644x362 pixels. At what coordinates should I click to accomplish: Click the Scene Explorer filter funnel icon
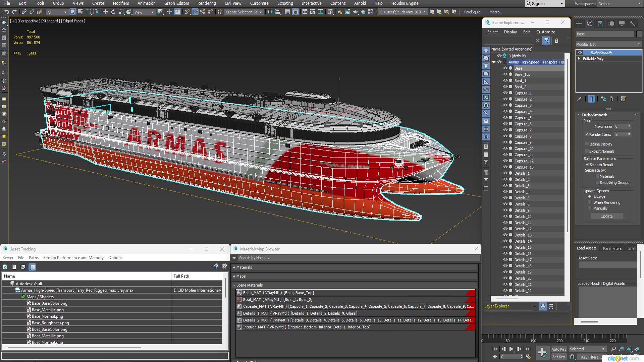tap(547, 41)
